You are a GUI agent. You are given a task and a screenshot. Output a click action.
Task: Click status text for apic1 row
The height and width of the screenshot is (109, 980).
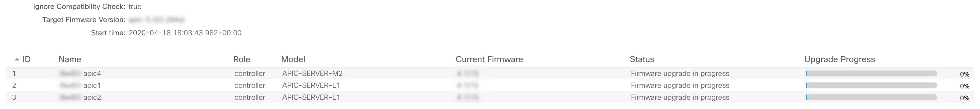[x=680, y=85]
